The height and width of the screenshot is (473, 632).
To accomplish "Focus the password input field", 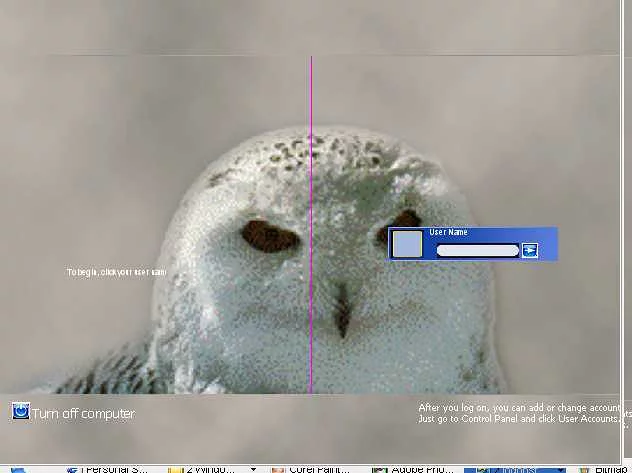I will pos(477,250).
